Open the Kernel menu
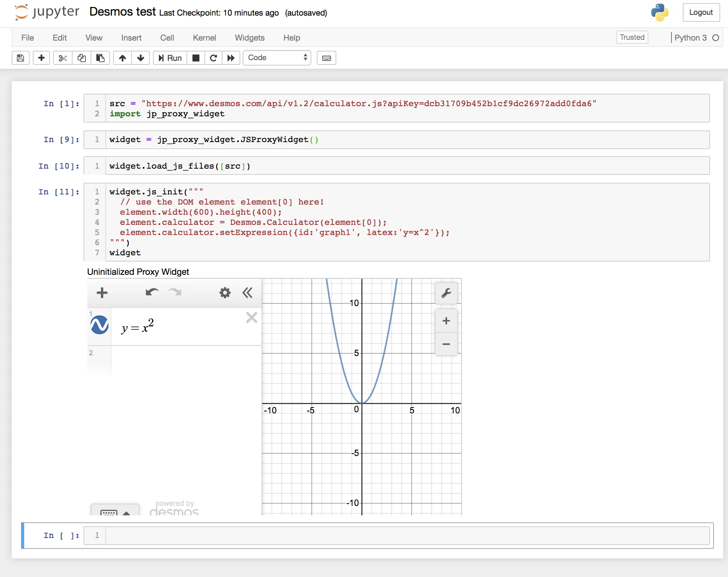The height and width of the screenshot is (577, 728). coord(204,38)
